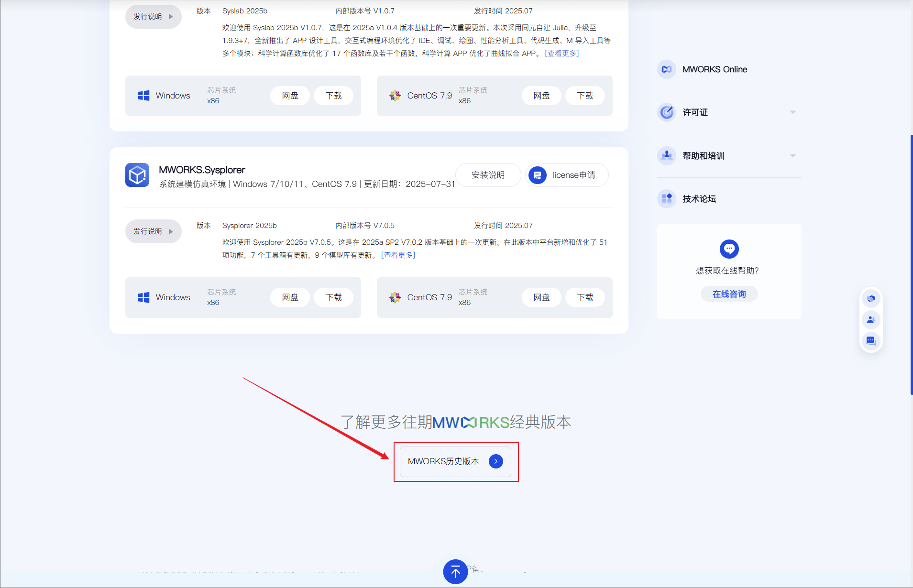Click 查看更多 link in Sysplorer description

[398, 255]
